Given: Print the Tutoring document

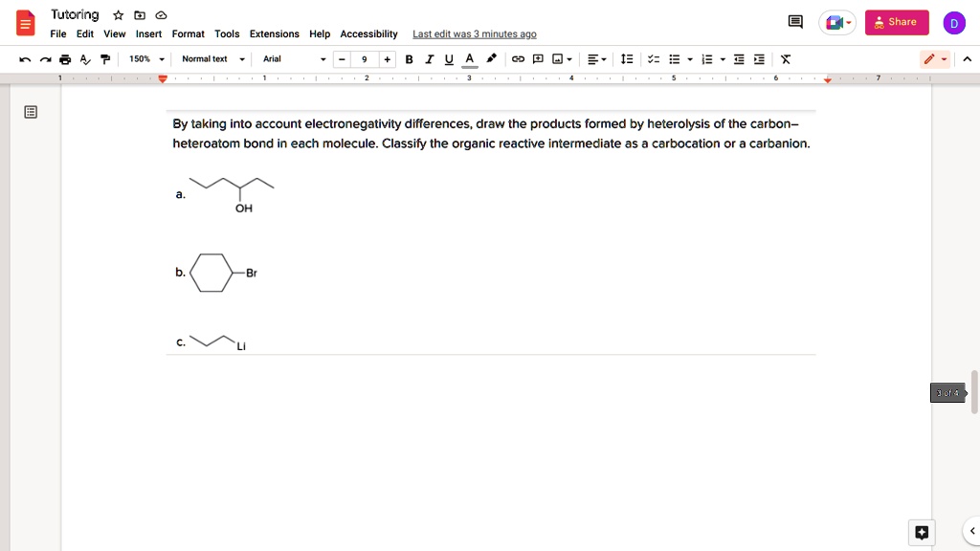Looking at the screenshot, I should pos(65,58).
